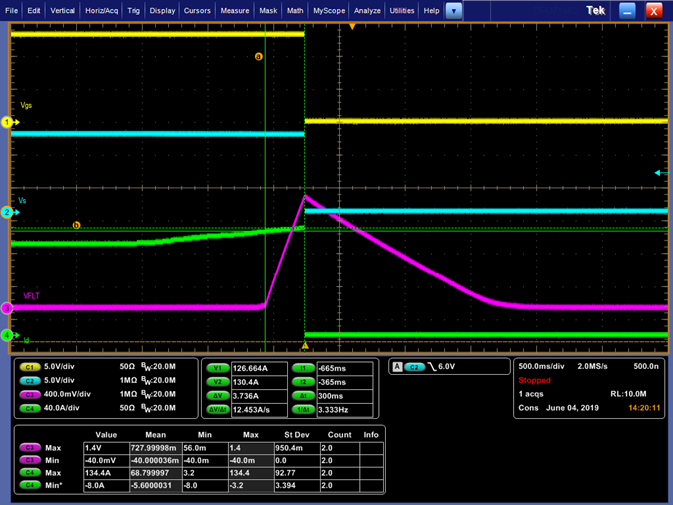Open the Vertical menu
The height and width of the screenshot is (505, 673).
pos(62,11)
